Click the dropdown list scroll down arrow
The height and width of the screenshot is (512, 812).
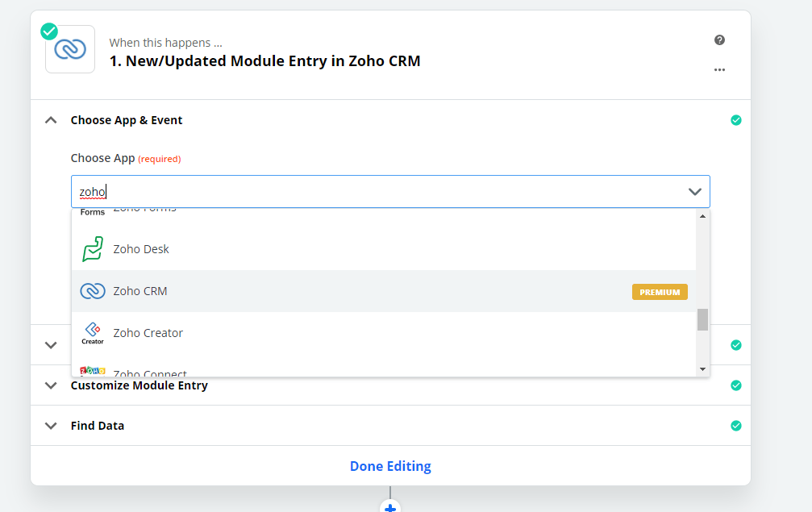(702, 369)
